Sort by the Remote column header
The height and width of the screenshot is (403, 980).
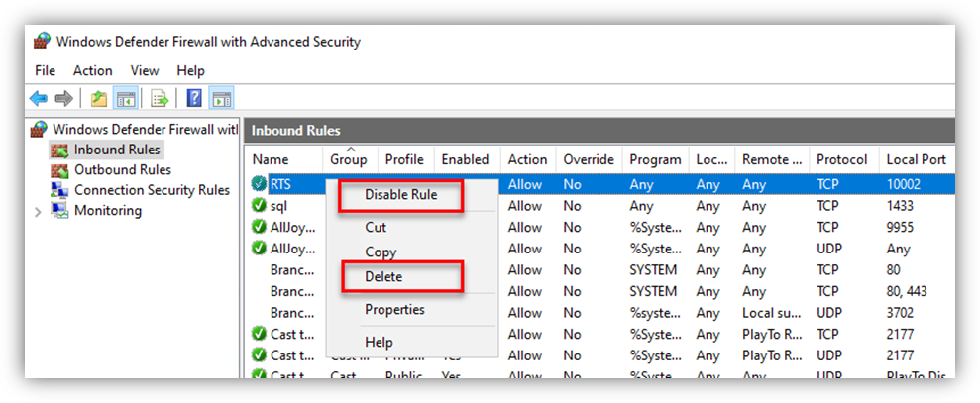[x=772, y=160]
